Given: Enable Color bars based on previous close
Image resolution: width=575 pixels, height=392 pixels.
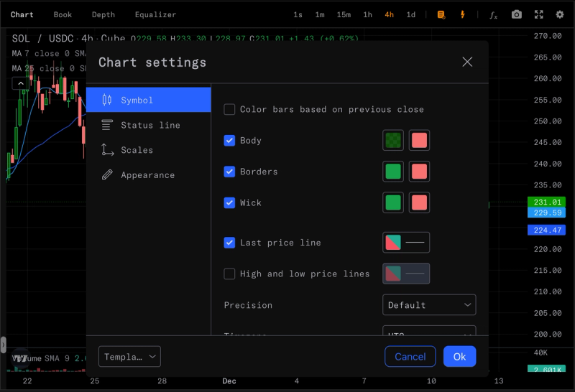Looking at the screenshot, I should 229,109.
